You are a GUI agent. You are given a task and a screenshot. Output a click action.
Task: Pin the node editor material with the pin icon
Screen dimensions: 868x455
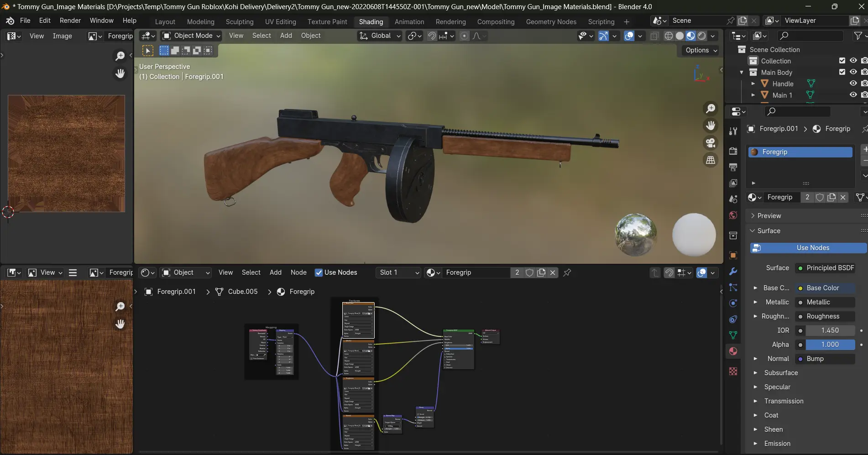point(567,272)
